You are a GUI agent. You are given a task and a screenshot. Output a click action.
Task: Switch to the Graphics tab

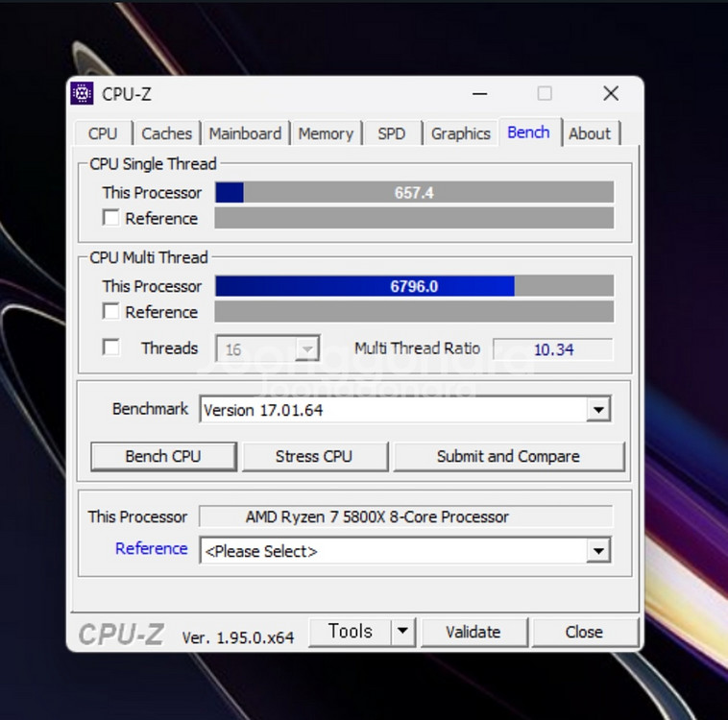click(461, 133)
